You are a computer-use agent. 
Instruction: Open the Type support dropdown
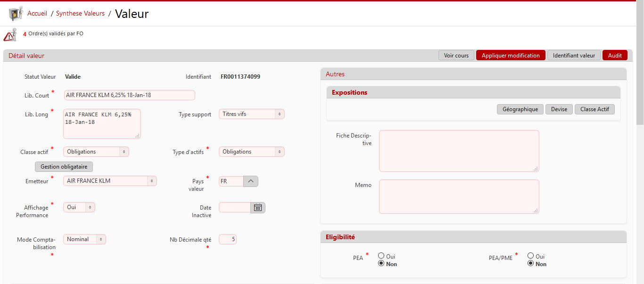pos(251,114)
